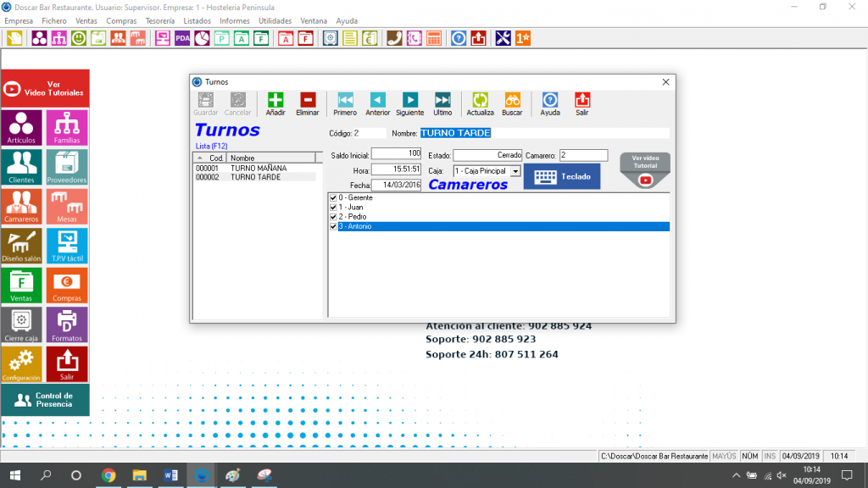Open Google Chrome from the taskbar
868x488 pixels.
pyautogui.click(x=108, y=475)
